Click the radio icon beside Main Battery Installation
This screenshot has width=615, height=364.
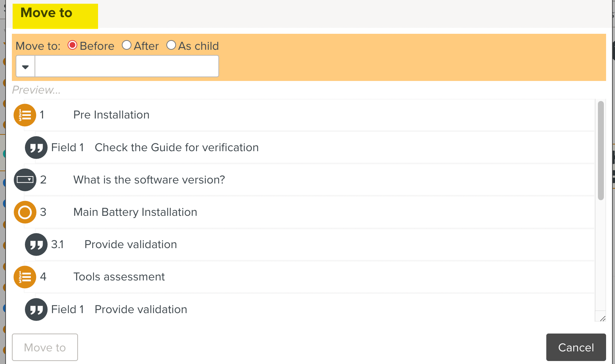[x=25, y=212]
